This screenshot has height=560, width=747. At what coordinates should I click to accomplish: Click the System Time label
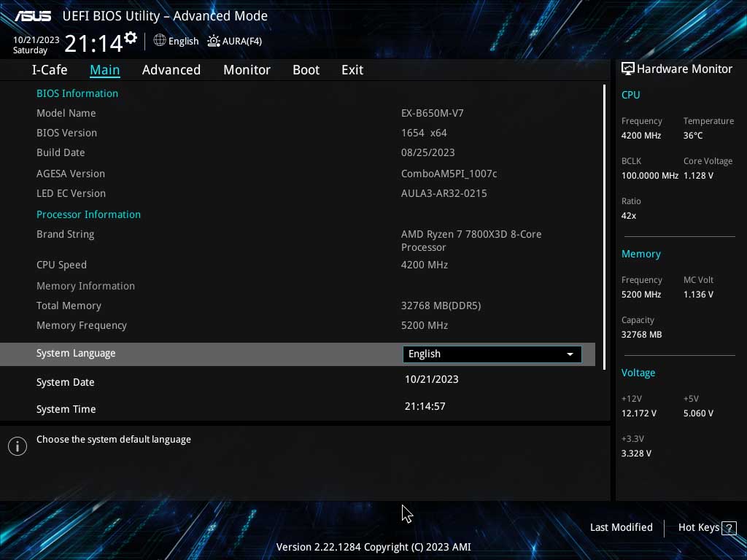point(66,409)
